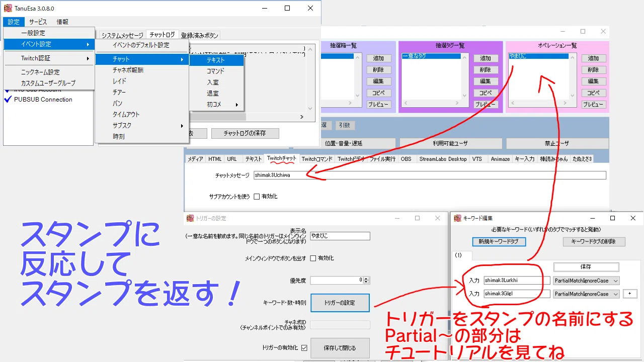Increase 優先度 with the up arrow
This screenshot has height=362, width=644.
point(366,279)
